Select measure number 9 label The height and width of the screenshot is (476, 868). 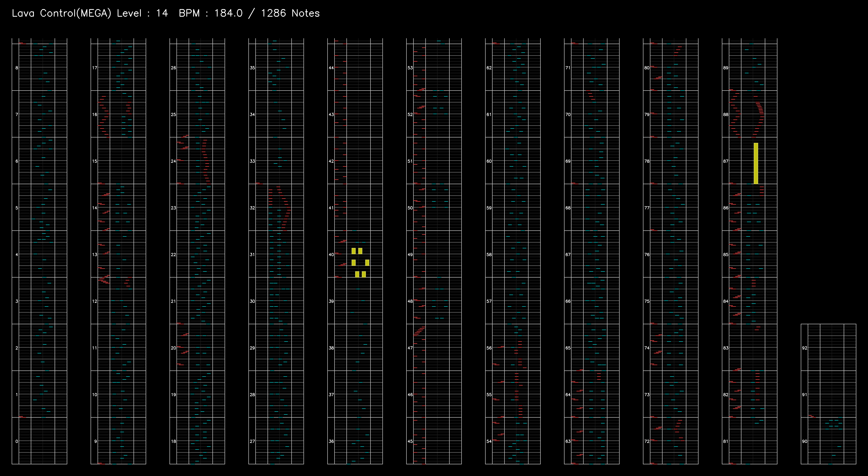coord(95,441)
